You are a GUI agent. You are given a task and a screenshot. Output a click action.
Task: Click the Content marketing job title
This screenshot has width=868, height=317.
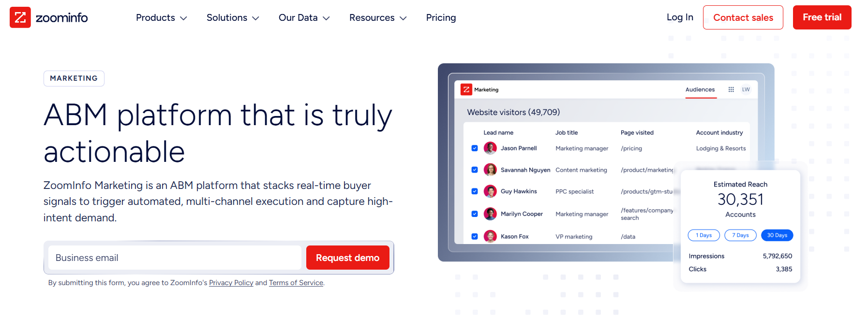point(581,170)
